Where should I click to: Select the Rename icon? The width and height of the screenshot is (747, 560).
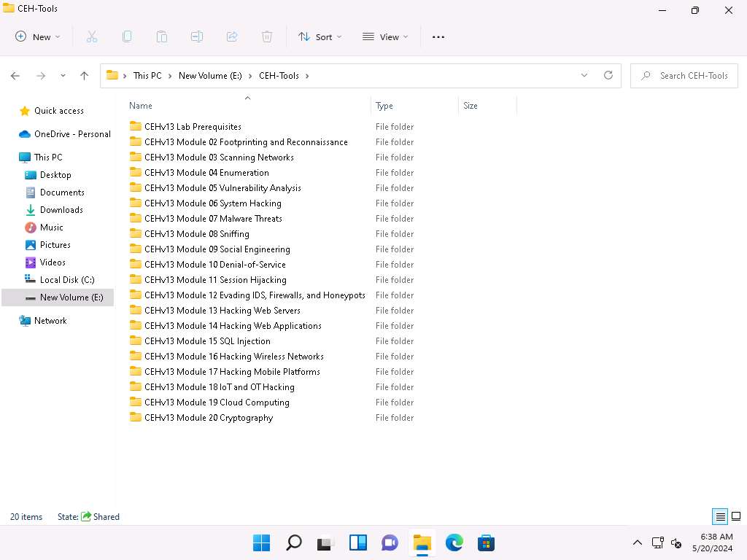pyautogui.click(x=197, y=36)
